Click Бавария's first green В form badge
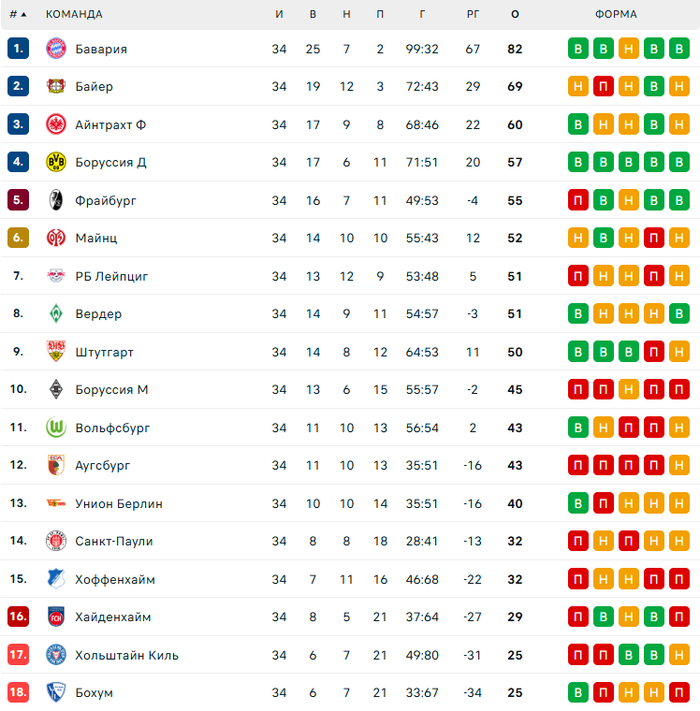The width and height of the screenshot is (700, 711). click(x=578, y=49)
